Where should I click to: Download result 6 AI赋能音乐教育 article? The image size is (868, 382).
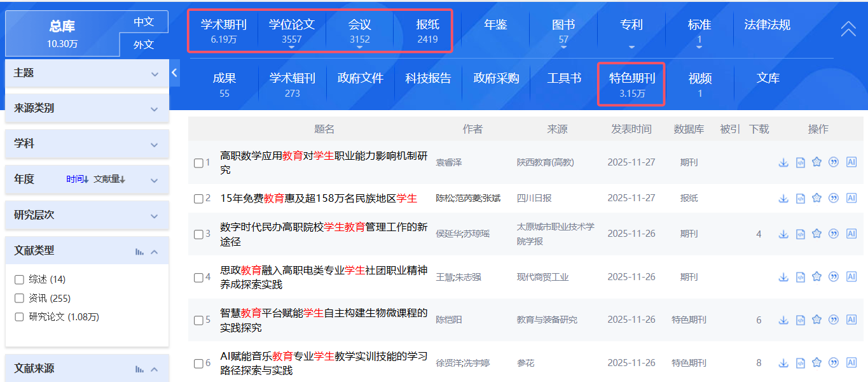coord(783,363)
